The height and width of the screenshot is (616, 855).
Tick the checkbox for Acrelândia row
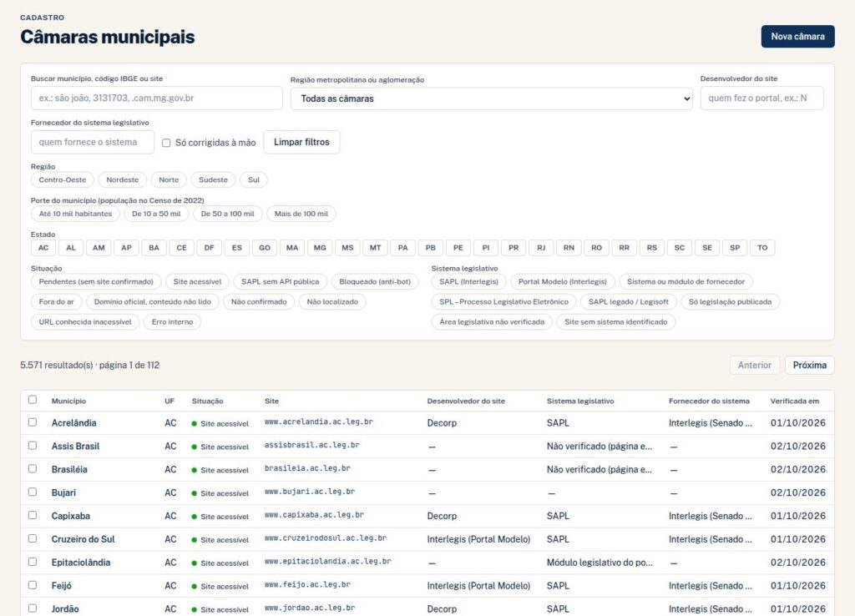33,422
